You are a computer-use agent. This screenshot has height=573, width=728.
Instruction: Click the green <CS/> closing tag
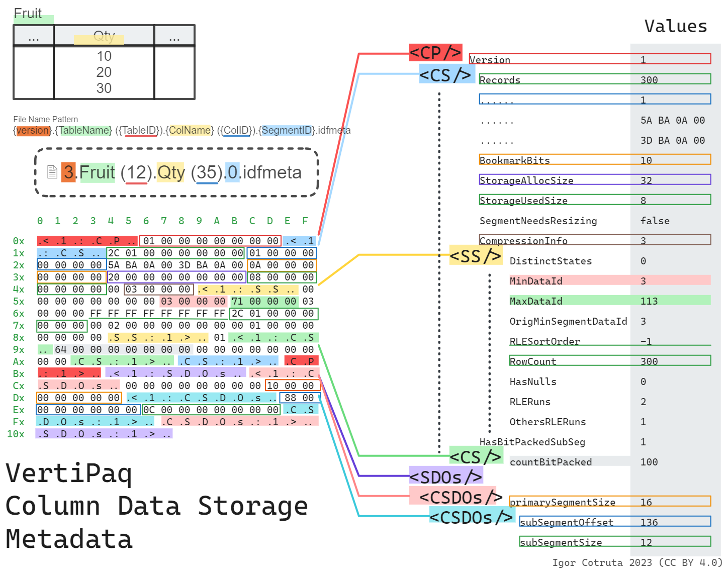coord(476,456)
